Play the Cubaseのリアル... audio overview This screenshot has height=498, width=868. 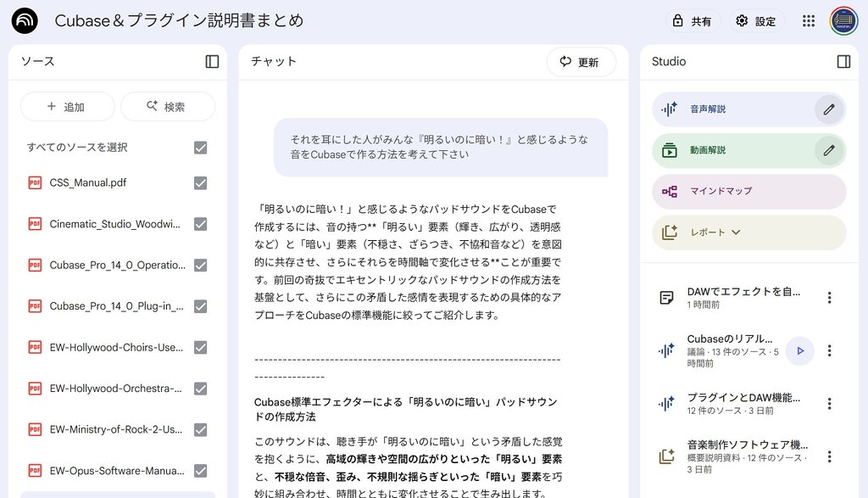point(800,350)
